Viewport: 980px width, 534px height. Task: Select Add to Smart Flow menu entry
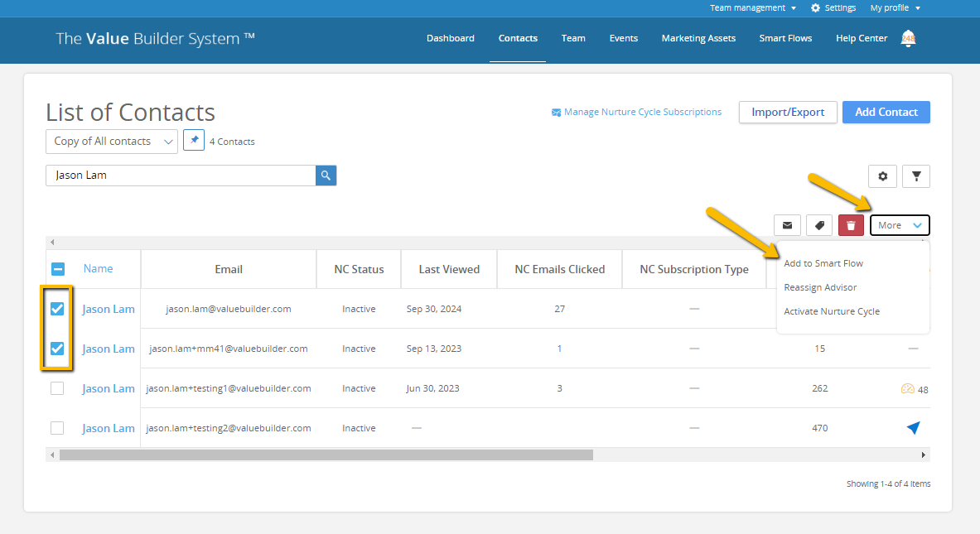(823, 262)
